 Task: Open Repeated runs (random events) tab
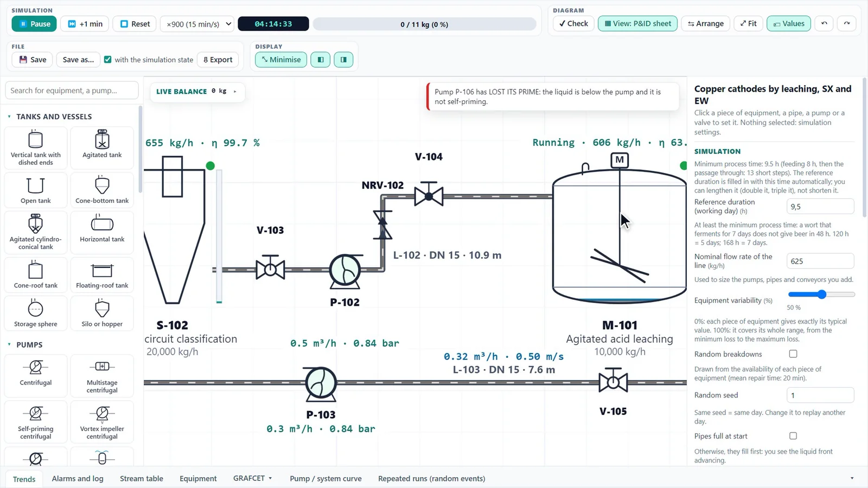point(432,478)
